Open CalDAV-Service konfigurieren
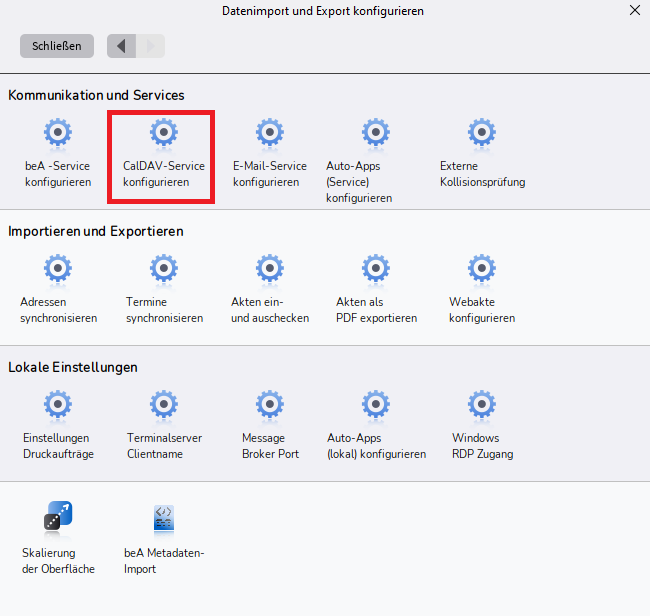Viewport: 650px width, 616px height. click(163, 153)
